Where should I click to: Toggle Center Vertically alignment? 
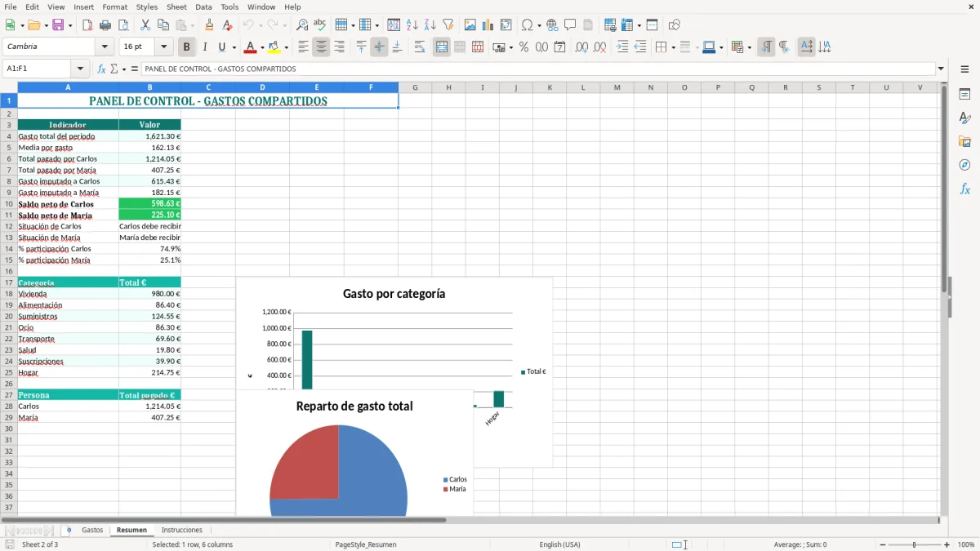click(379, 47)
